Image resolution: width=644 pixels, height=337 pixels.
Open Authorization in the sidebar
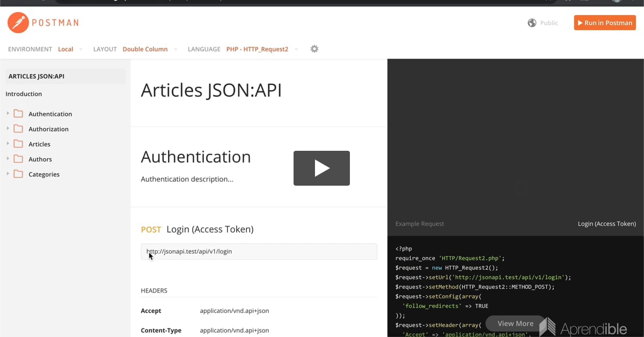(x=48, y=129)
